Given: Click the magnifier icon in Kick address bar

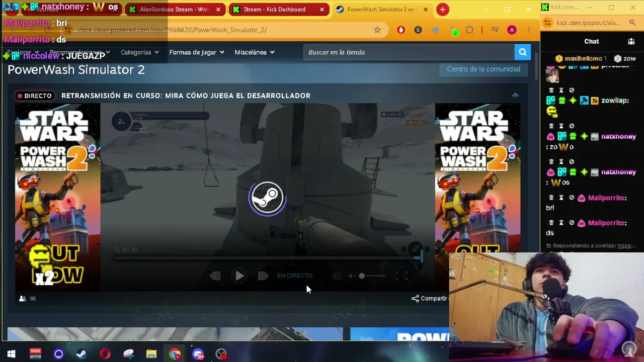Looking at the screenshot, I should (632, 23).
